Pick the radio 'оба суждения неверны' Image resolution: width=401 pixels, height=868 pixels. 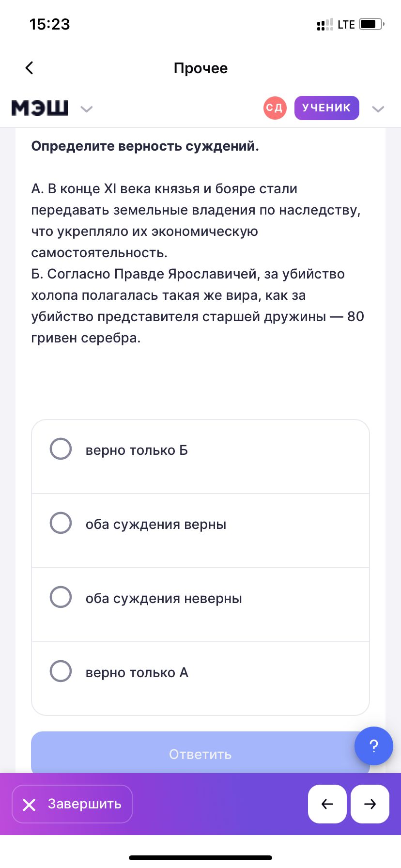click(x=61, y=597)
